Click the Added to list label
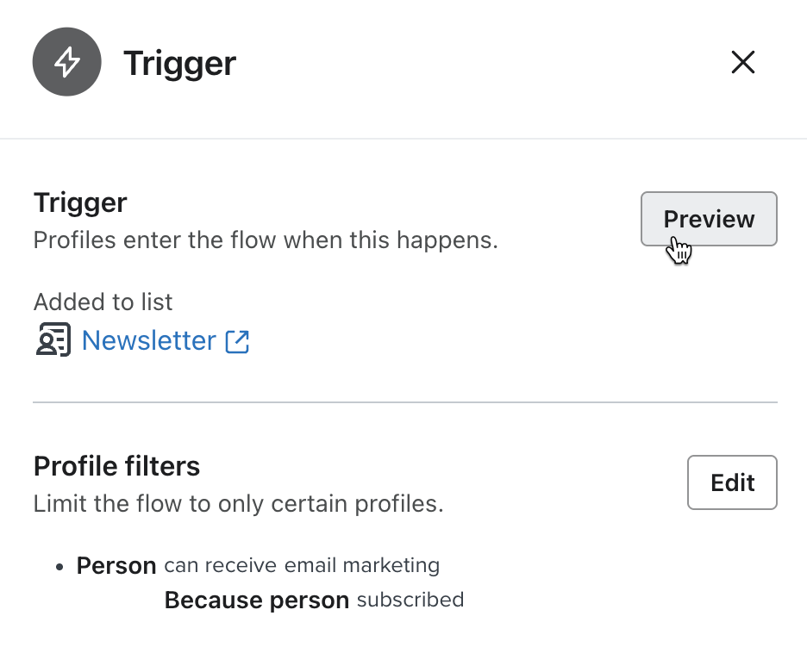Screen dimensions: 807x672 tap(103, 302)
